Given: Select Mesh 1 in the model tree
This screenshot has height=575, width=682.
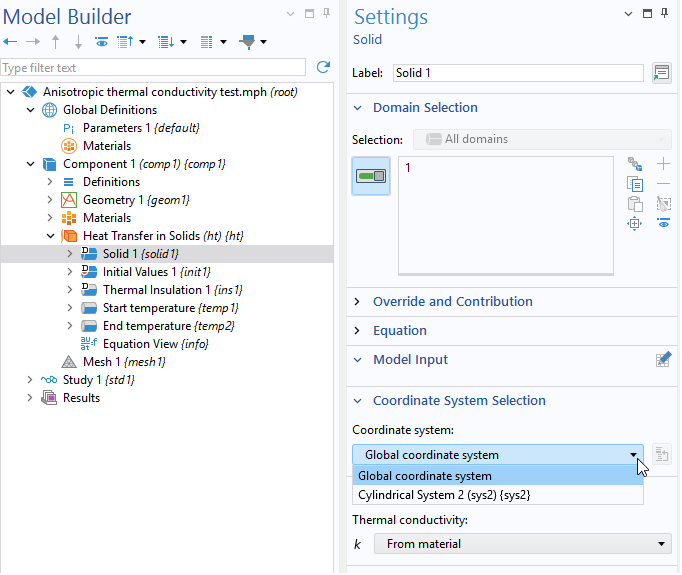Looking at the screenshot, I should tap(109, 362).
